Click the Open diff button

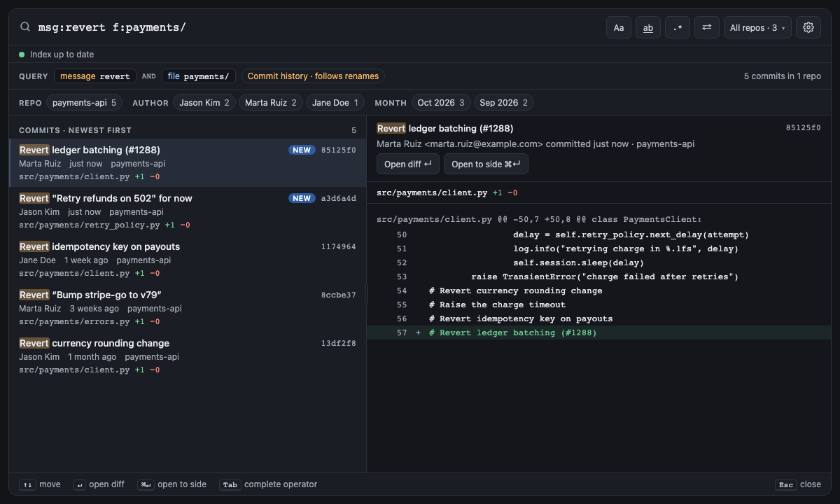[x=408, y=164]
